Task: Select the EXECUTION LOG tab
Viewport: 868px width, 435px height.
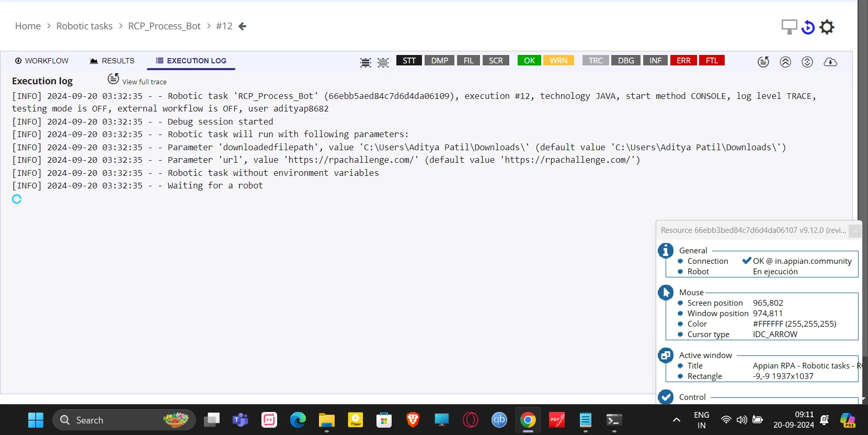Action: pyautogui.click(x=191, y=61)
